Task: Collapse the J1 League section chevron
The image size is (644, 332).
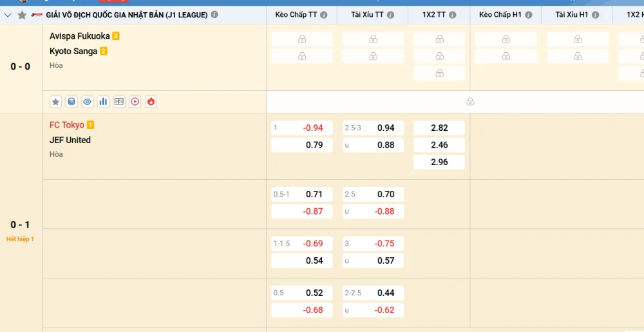Action: point(8,15)
